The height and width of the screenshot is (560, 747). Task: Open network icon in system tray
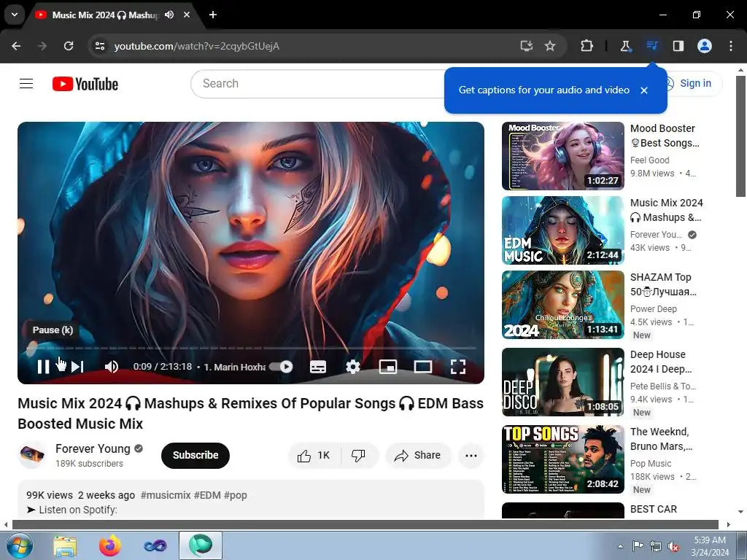[x=656, y=546]
